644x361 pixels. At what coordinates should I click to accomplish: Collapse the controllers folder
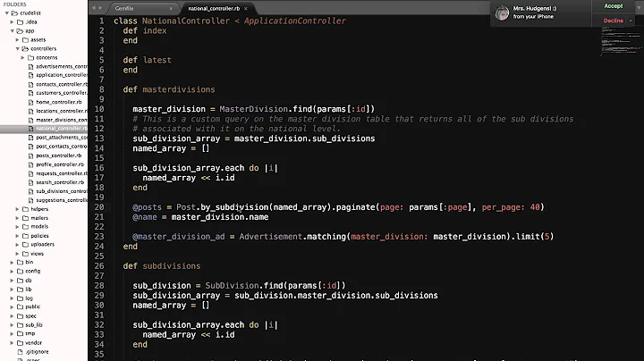(x=18, y=49)
